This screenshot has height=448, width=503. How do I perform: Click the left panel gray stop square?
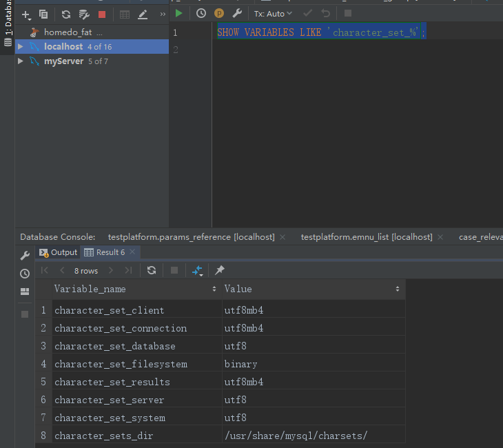[25, 314]
